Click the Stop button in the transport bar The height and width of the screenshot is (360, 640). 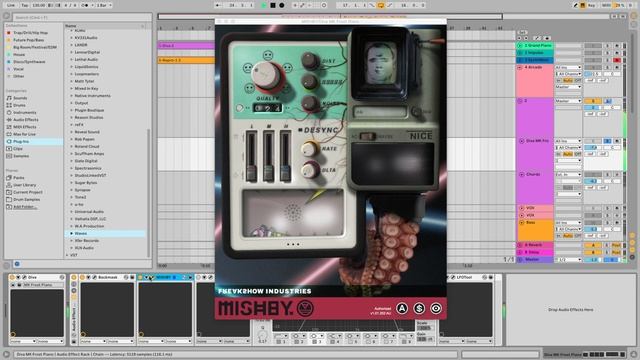pyautogui.click(x=273, y=5)
